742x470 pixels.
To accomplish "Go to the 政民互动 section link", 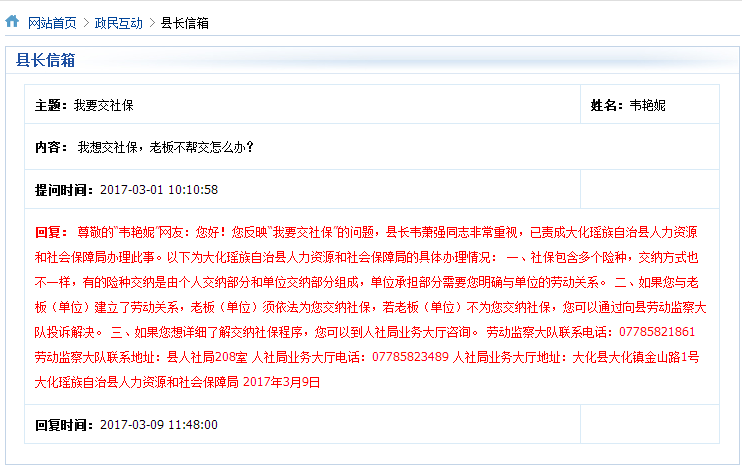I will (119, 22).
